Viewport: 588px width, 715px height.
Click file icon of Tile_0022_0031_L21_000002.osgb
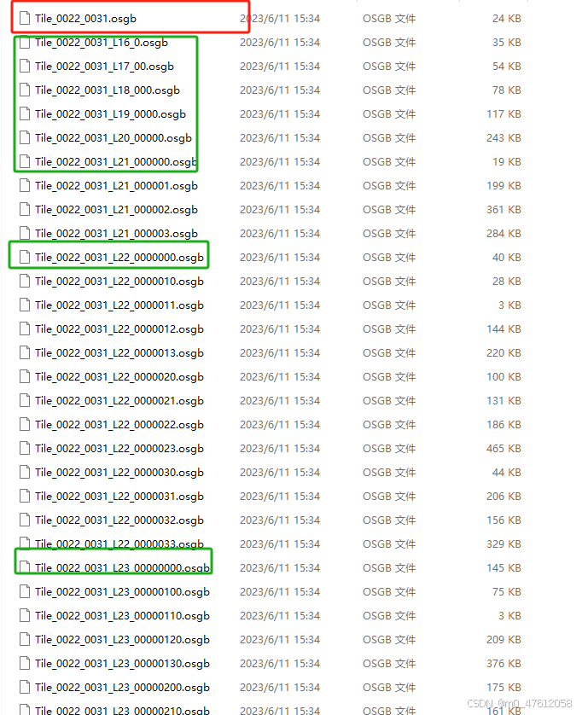click(x=25, y=210)
